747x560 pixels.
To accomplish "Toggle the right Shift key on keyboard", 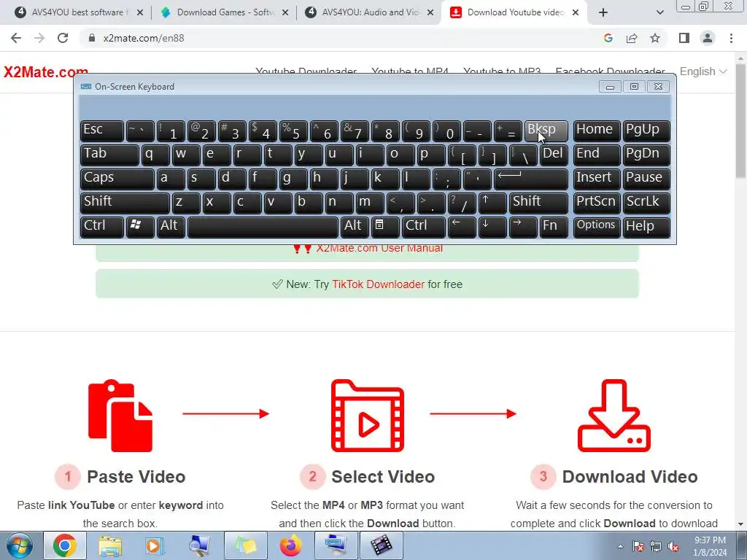I will click(538, 203).
